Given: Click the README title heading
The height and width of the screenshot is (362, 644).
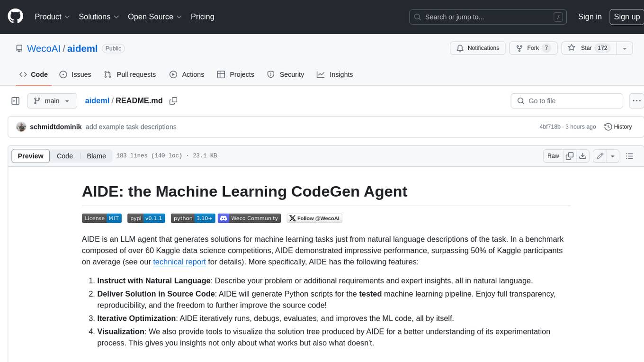Looking at the screenshot, I should 244,191.
